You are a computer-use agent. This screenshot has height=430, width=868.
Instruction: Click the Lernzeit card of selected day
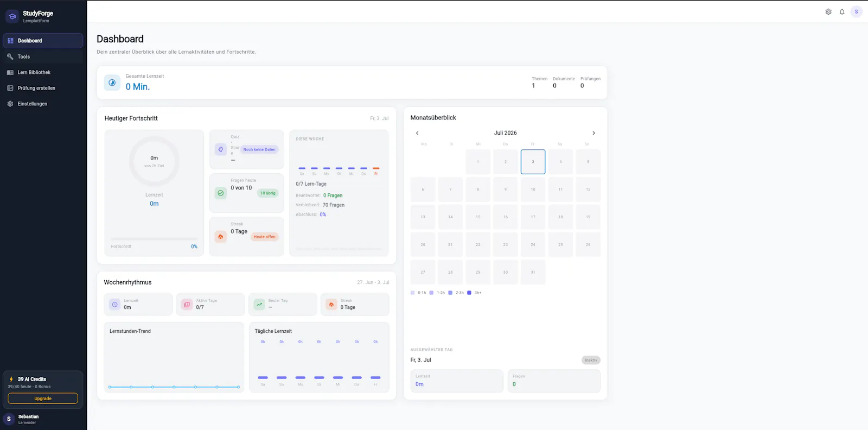click(x=457, y=381)
